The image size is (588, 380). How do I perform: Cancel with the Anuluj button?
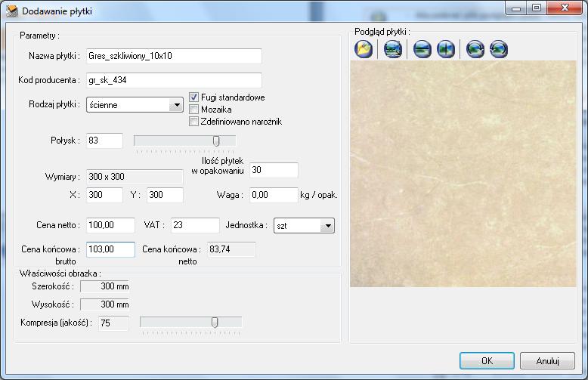coord(547,360)
